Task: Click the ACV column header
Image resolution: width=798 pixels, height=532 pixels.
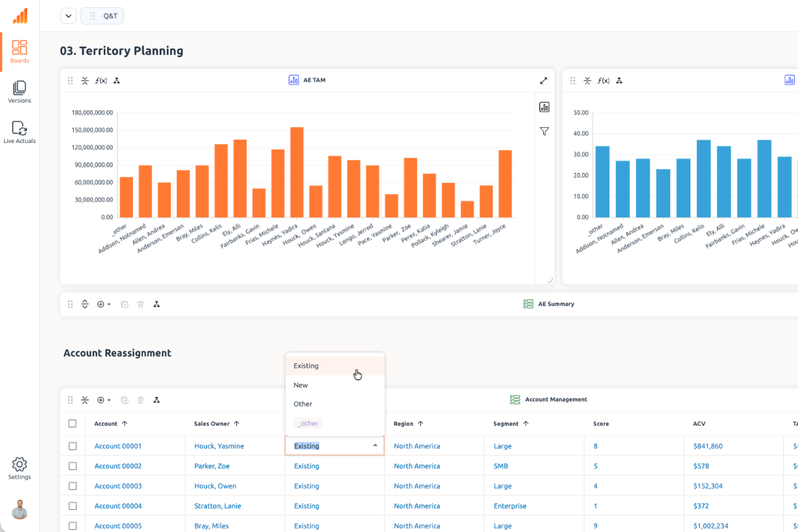Action: coord(699,424)
